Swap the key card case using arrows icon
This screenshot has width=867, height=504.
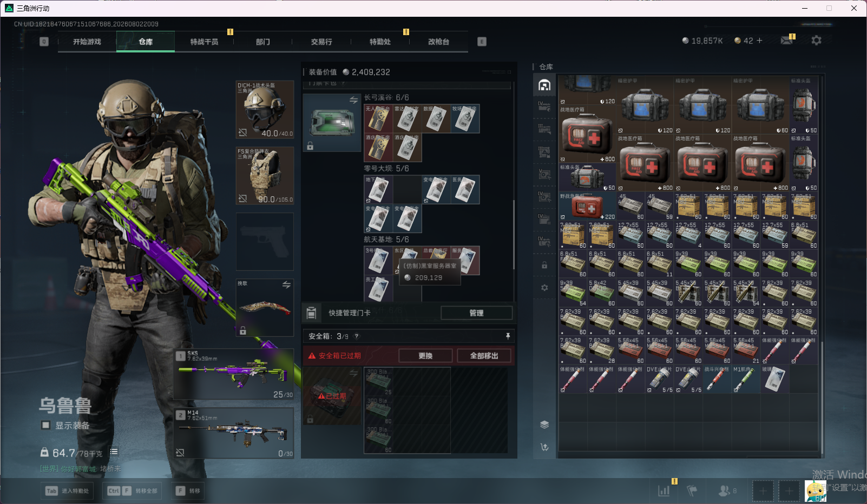(x=353, y=100)
